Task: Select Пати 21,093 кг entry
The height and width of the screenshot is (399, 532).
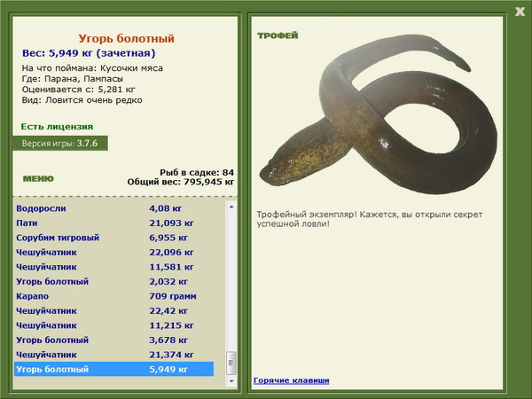Action: pos(114,223)
